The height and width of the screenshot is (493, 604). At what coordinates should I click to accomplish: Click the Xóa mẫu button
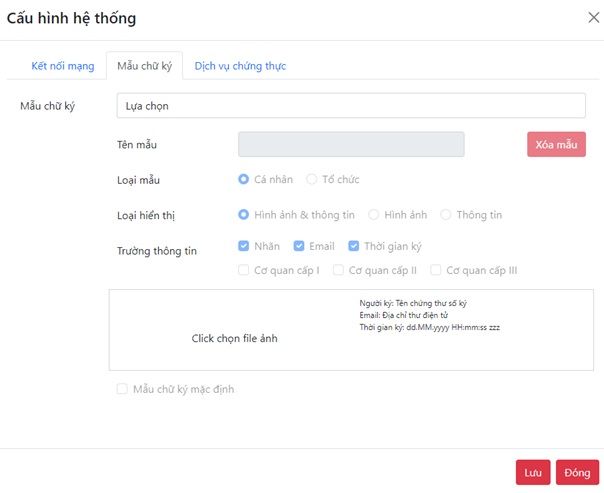pos(556,144)
